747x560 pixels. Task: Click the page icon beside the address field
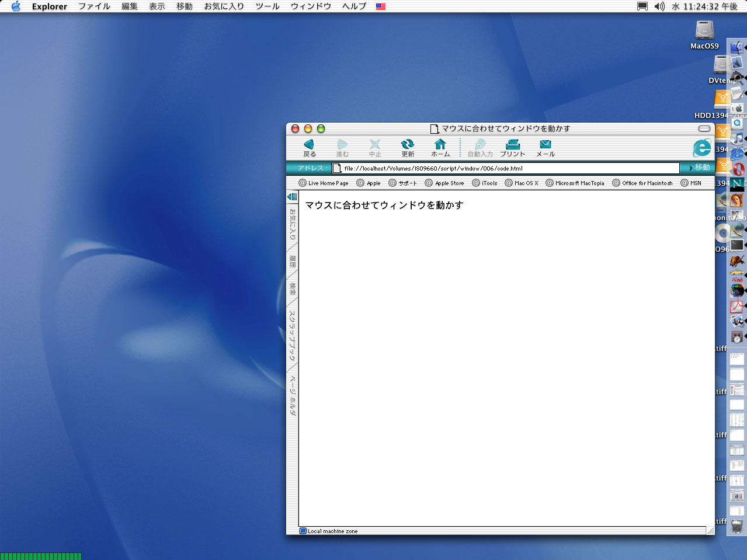pyautogui.click(x=337, y=168)
